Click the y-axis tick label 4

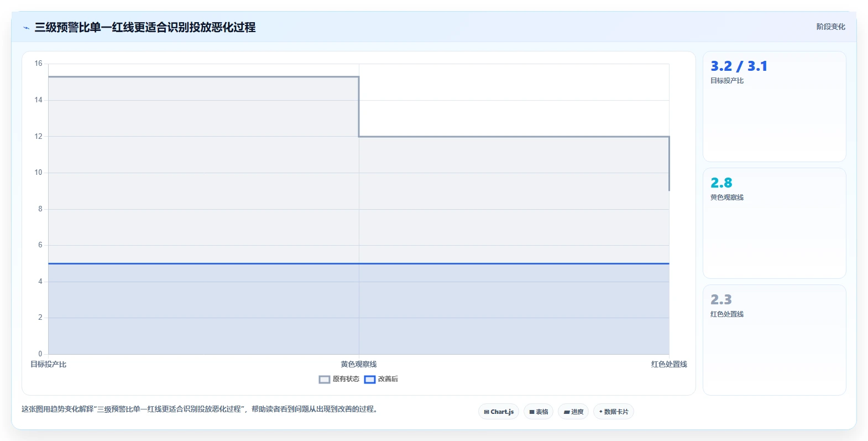coord(40,282)
